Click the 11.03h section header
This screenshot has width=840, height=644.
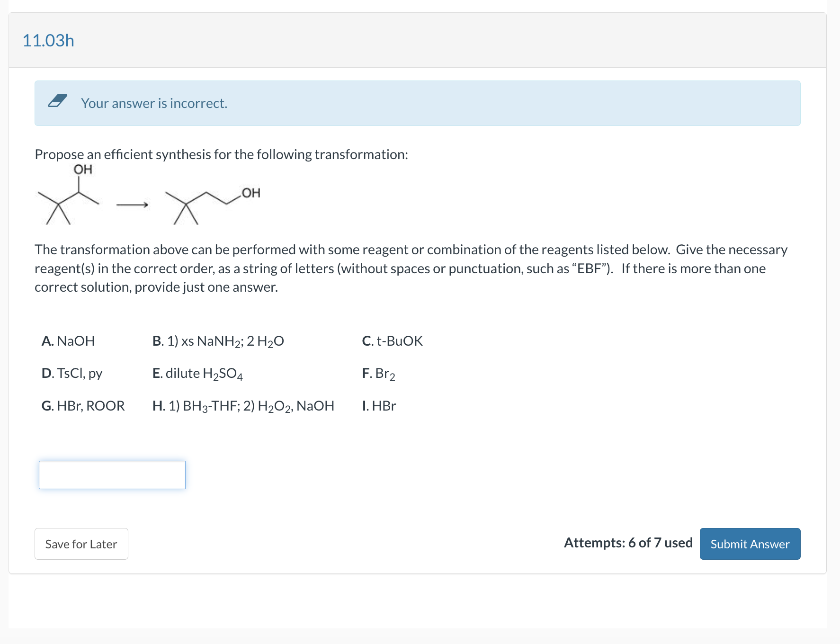click(x=48, y=40)
